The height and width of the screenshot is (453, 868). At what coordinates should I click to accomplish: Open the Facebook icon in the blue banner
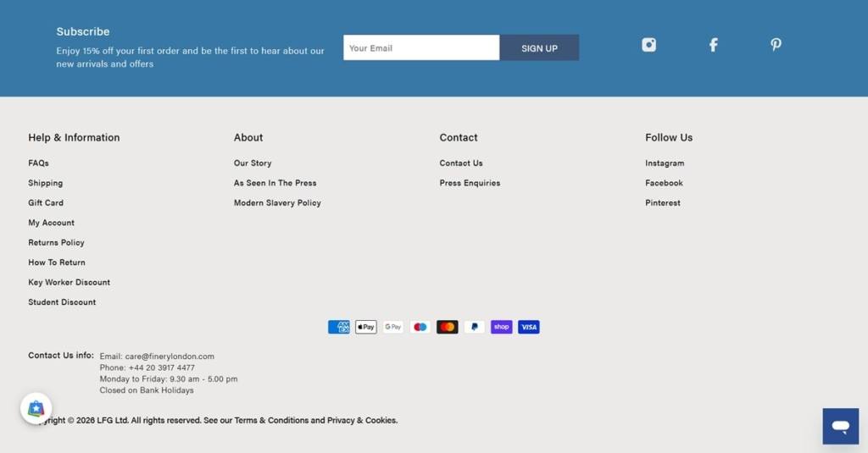[x=714, y=45]
